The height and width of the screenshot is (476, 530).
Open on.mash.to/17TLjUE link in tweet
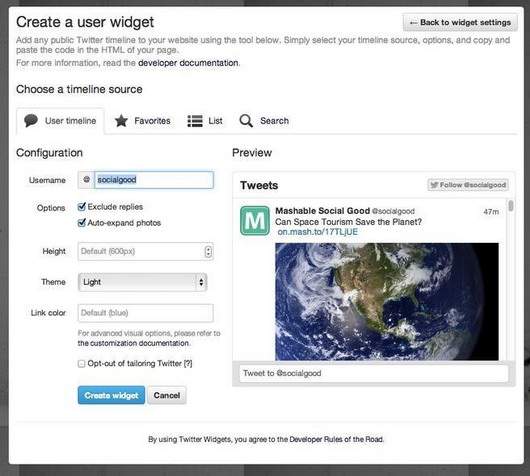tap(317, 232)
